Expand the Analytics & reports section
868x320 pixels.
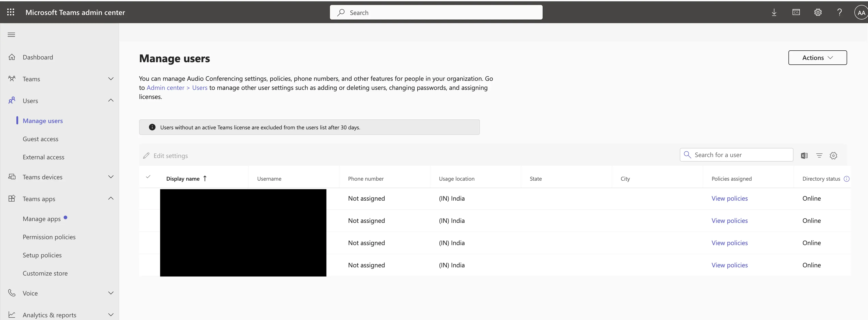tap(111, 314)
